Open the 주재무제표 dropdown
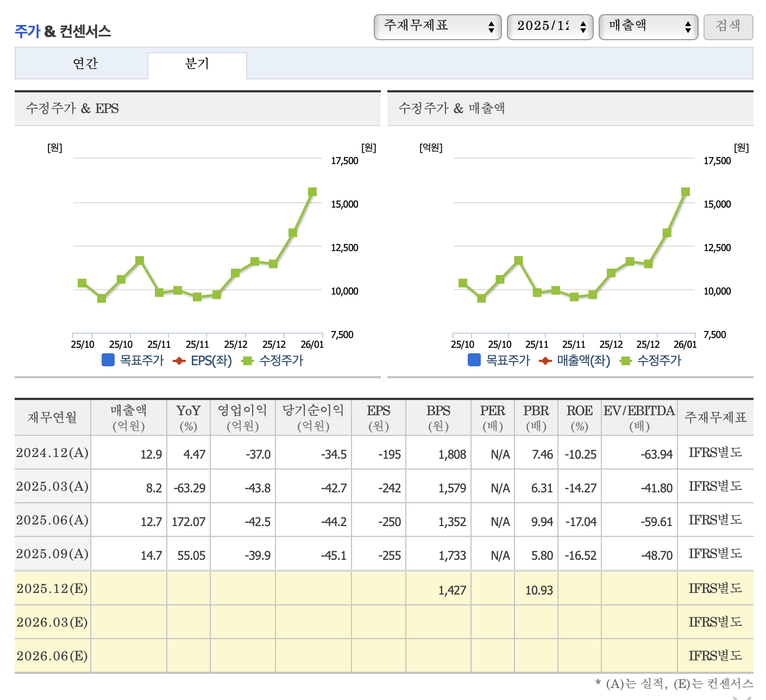Image resolution: width=766 pixels, height=700 pixels. pyautogui.click(x=437, y=27)
